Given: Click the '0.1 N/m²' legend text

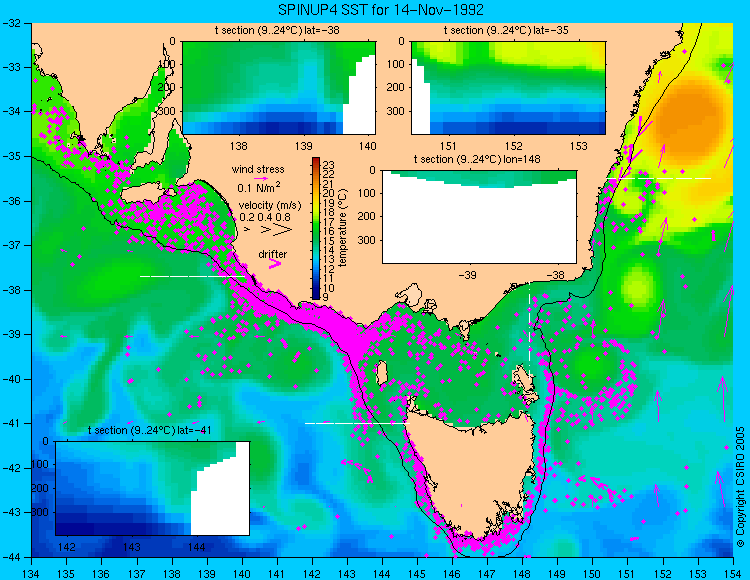Looking at the screenshot, I should (x=259, y=187).
